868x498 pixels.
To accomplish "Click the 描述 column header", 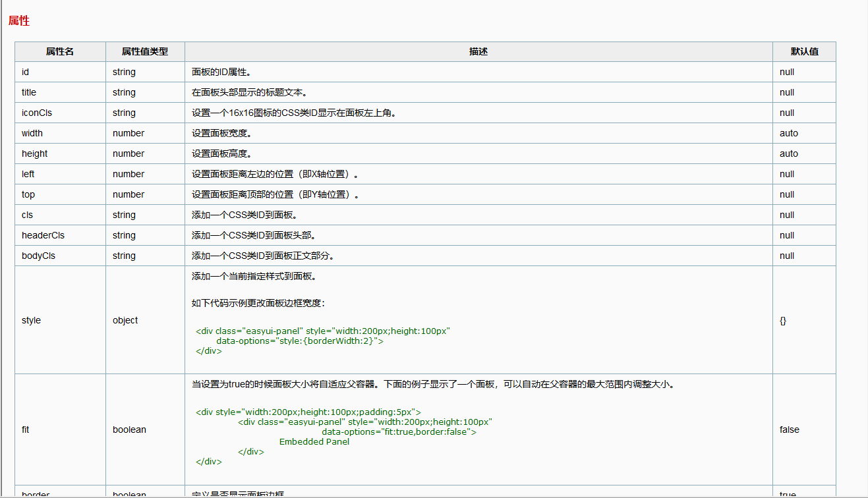I will [x=477, y=51].
